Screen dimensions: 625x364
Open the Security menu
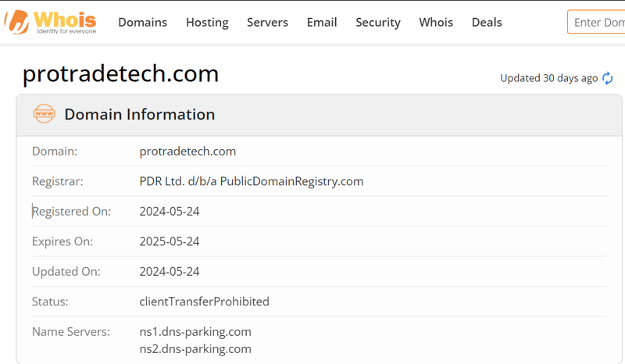(x=378, y=23)
